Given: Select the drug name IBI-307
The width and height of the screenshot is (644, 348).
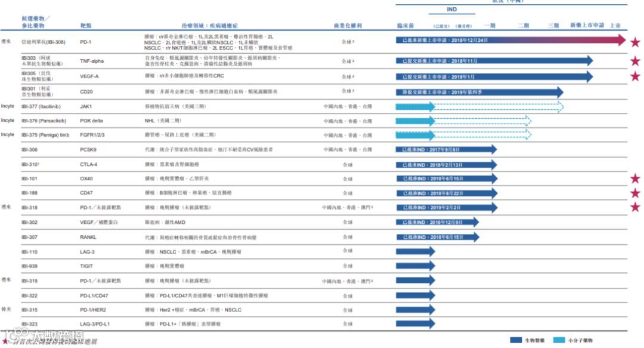Looking at the screenshot, I should pyautogui.click(x=29, y=237).
